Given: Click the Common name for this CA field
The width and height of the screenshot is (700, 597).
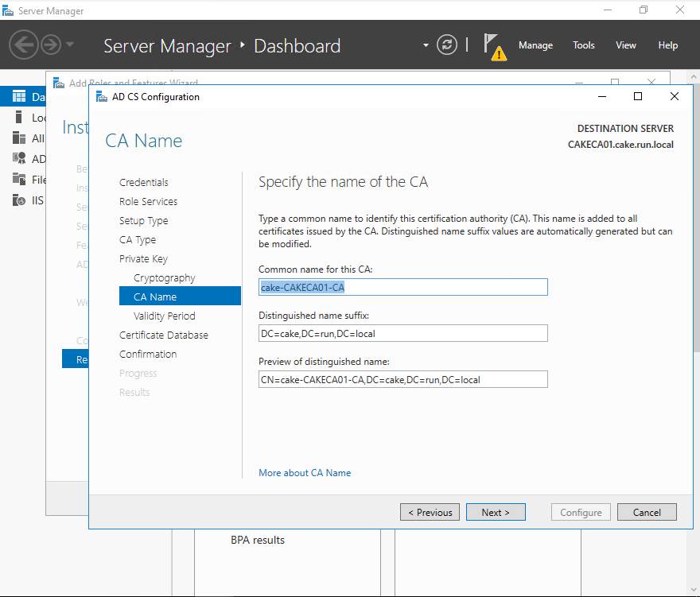Looking at the screenshot, I should [402, 287].
